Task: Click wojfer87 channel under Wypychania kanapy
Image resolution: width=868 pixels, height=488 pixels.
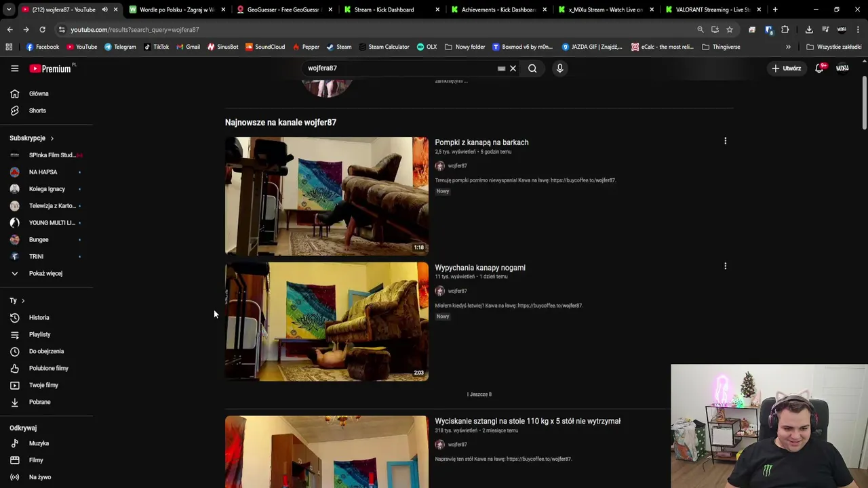Action: pyautogui.click(x=457, y=291)
